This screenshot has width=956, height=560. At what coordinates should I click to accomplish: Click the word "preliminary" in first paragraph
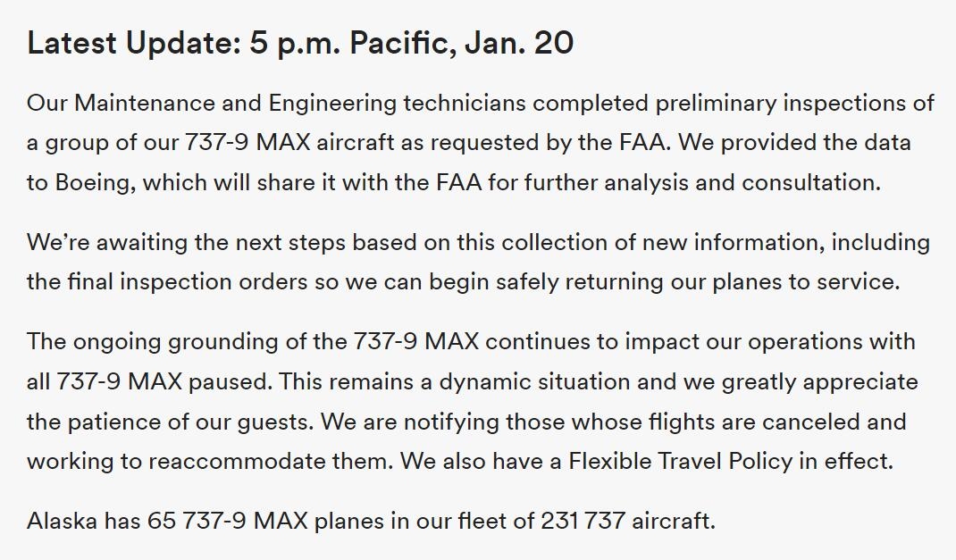tap(716, 104)
